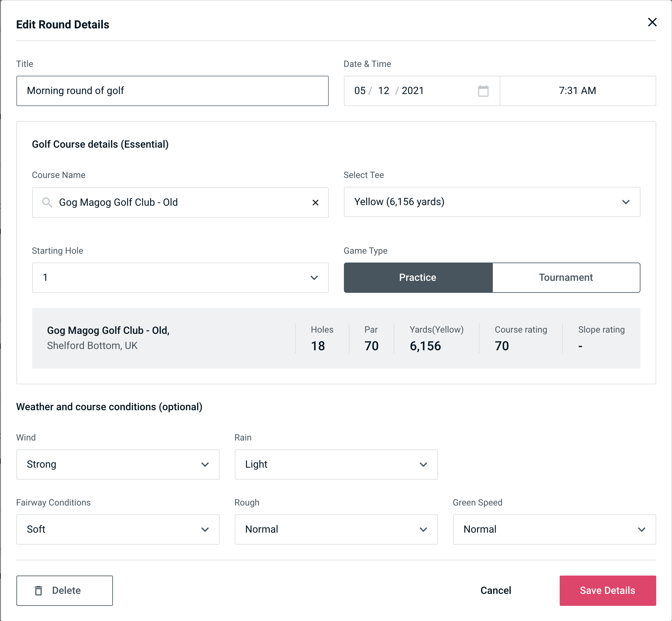Click the dropdown chevron for Wind field
This screenshot has height=621, width=672.
pos(205,464)
